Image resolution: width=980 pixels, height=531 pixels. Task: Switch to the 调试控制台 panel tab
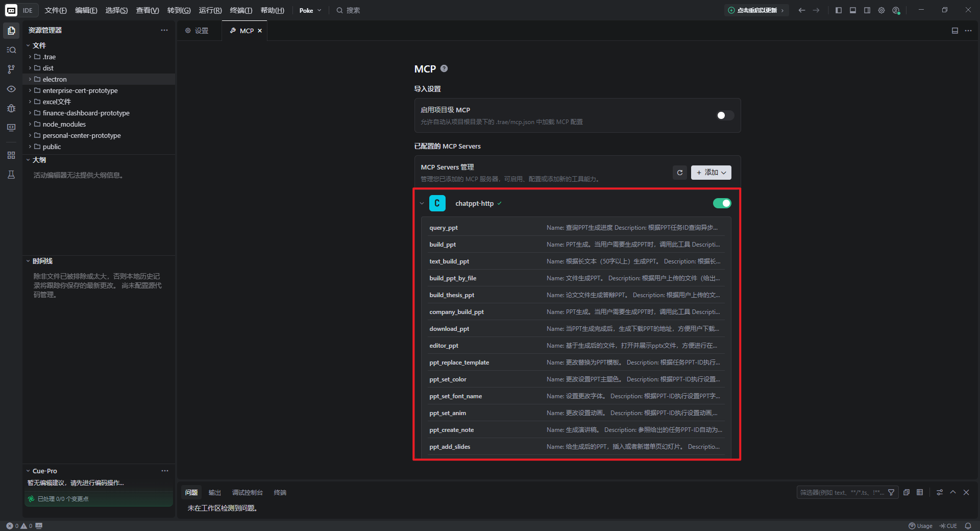point(248,492)
